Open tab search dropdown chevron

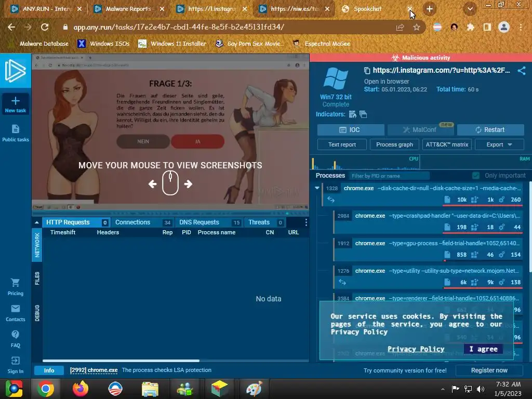470,9
